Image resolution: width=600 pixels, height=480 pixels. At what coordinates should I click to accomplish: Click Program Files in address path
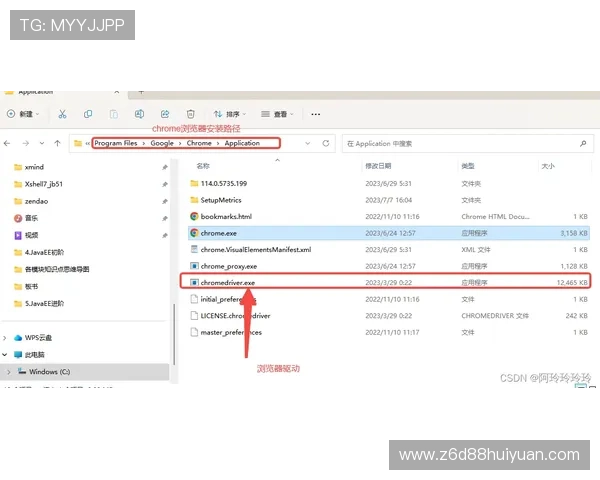coord(116,143)
